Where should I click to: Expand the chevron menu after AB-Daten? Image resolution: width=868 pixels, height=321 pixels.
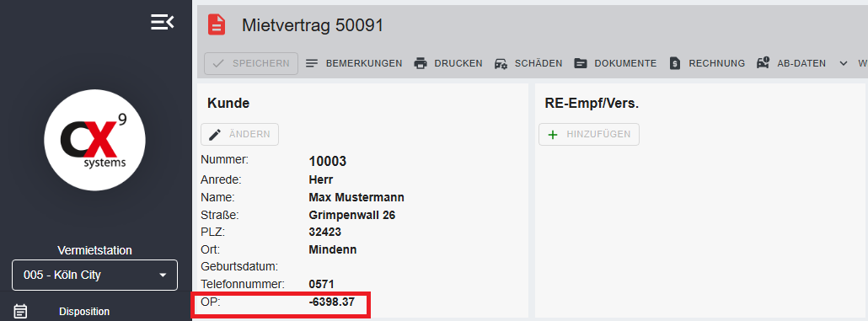(844, 64)
